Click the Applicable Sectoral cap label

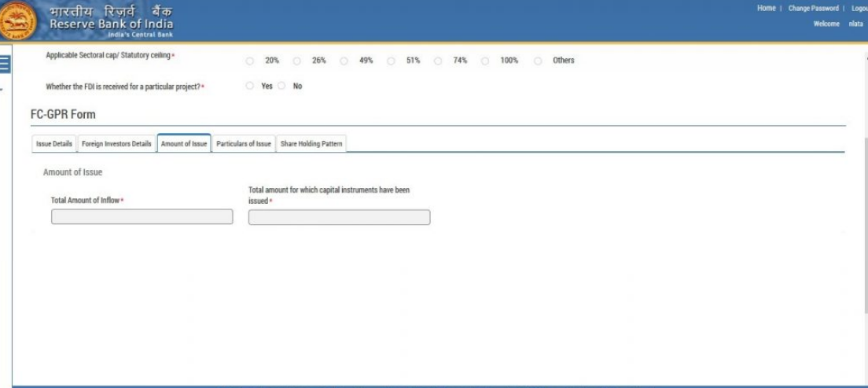[x=108, y=55]
